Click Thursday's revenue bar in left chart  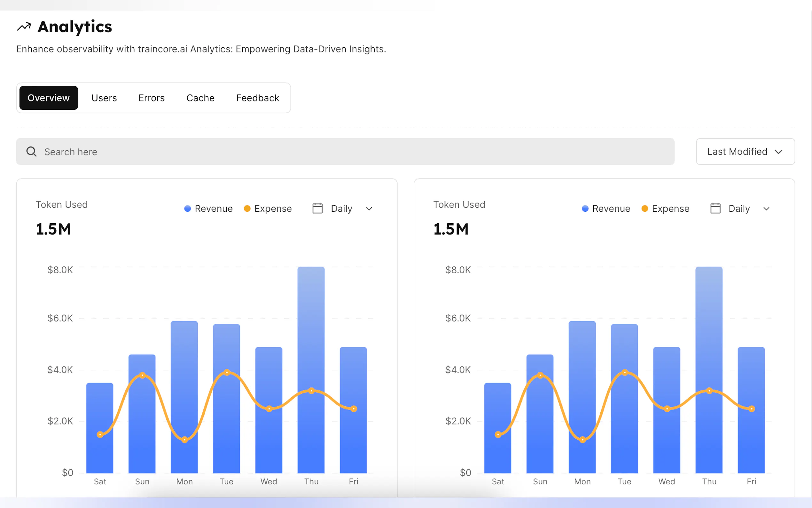(x=311, y=319)
